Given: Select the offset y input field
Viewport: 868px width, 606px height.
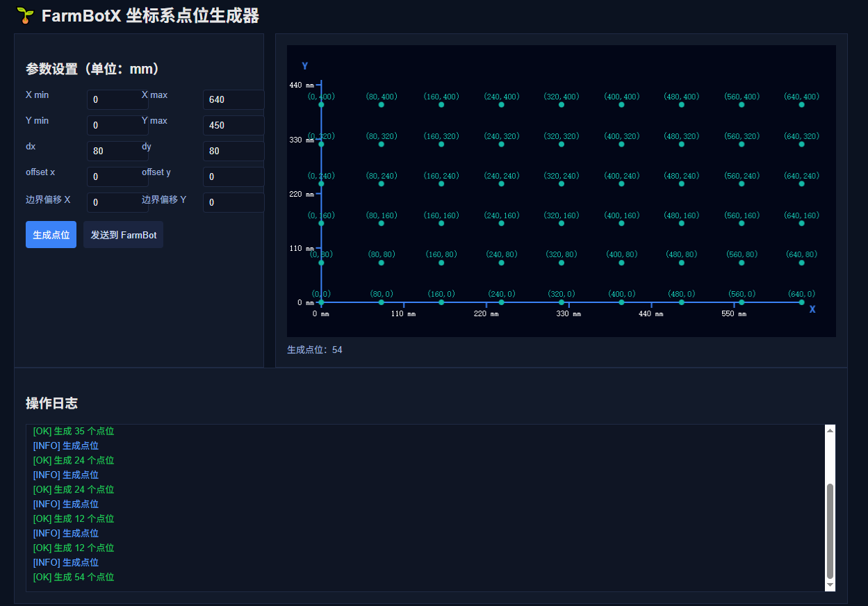Looking at the screenshot, I should click(233, 177).
